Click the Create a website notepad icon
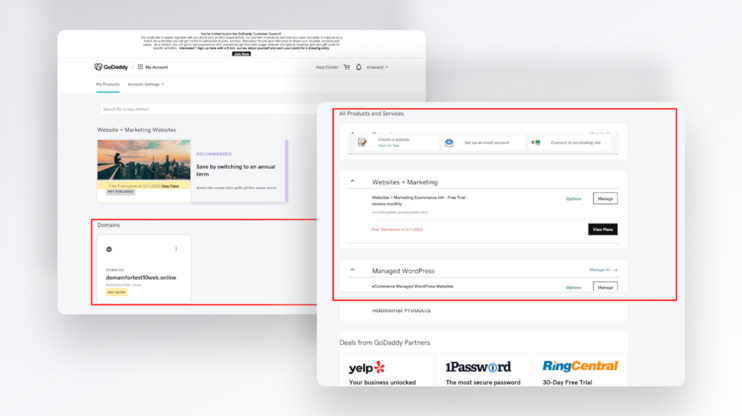The width and height of the screenshot is (742, 416). pos(362,142)
